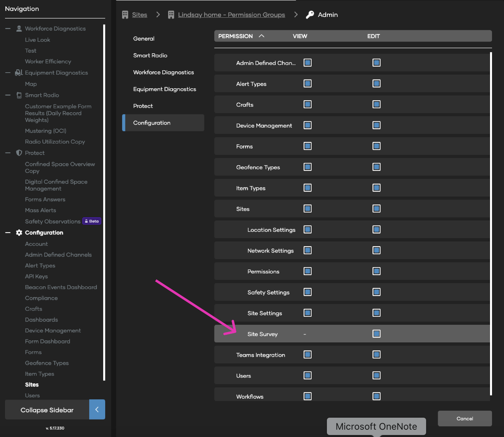Click the Beta badge next to Safety Observations
Screen dimensions: 504x437
point(92,221)
